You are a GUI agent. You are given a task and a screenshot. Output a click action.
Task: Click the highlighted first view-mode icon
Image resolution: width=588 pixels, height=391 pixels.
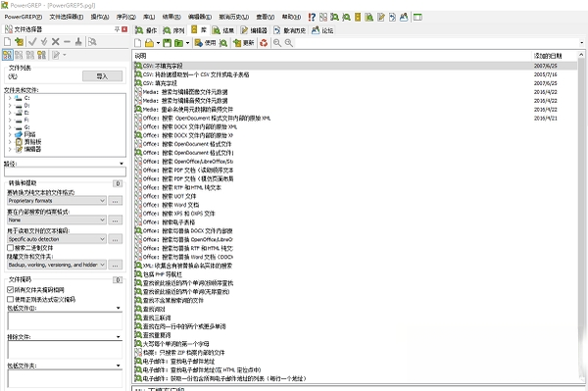[8, 55]
